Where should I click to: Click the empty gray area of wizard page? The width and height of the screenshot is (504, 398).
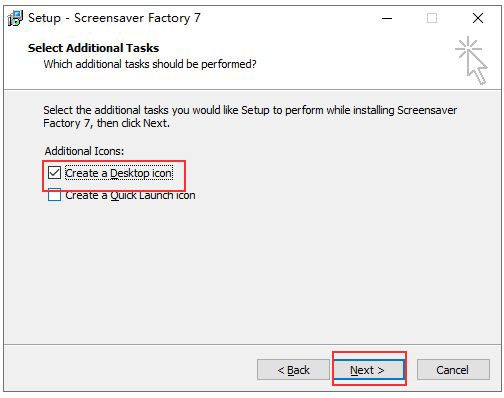click(252, 273)
